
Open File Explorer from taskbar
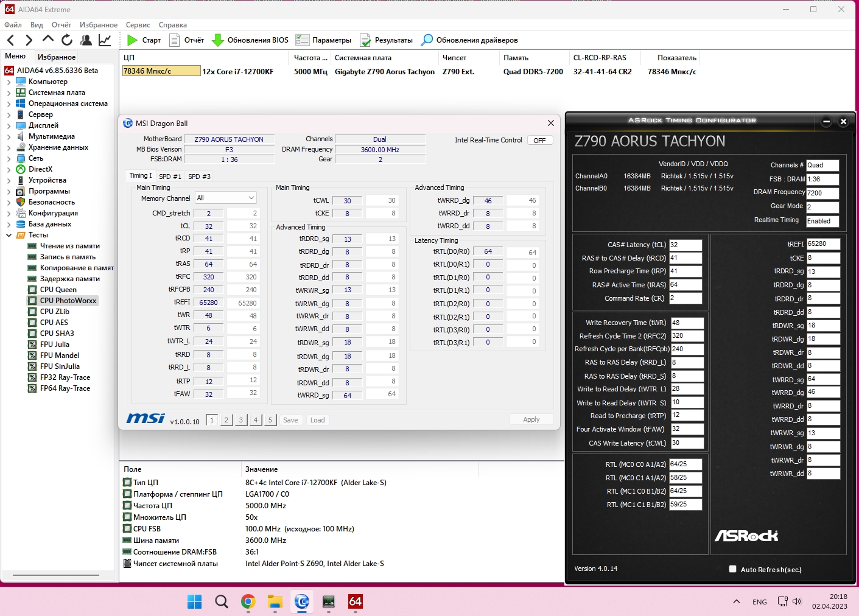[x=275, y=602]
